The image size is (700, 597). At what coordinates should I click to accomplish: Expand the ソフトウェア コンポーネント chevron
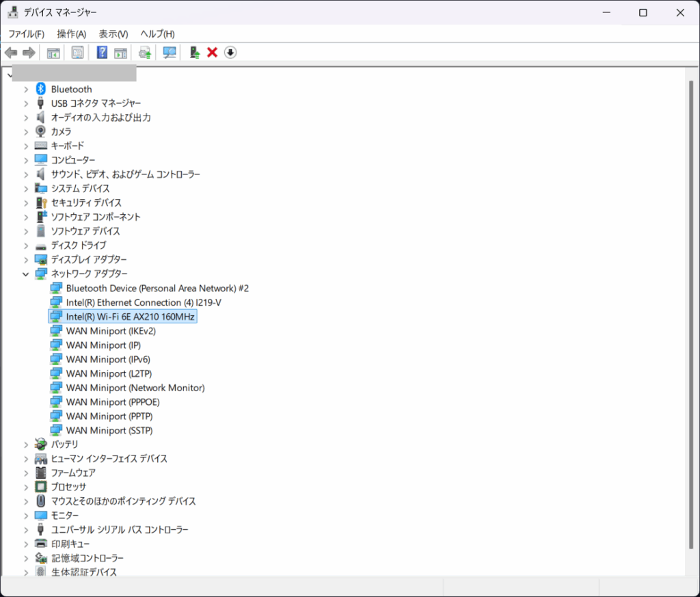click(26, 217)
